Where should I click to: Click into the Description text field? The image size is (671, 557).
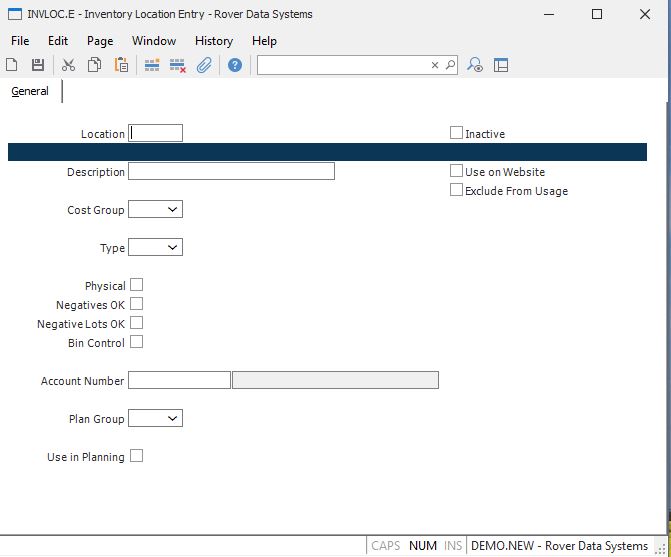click(231, 171)
